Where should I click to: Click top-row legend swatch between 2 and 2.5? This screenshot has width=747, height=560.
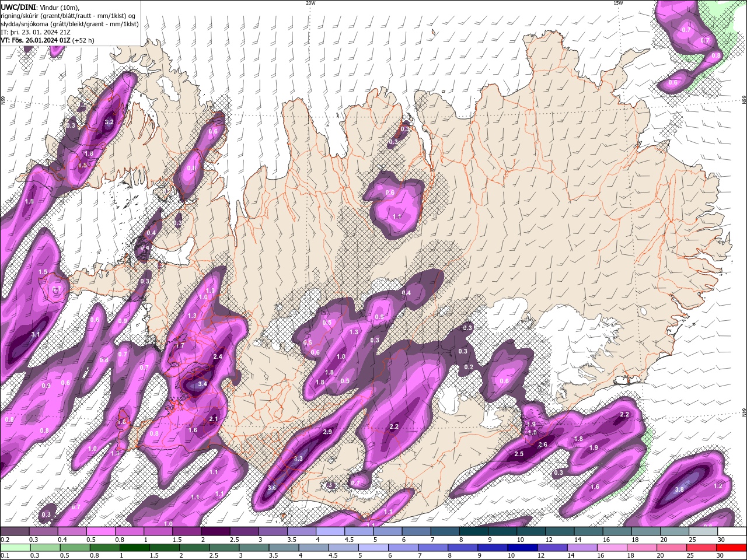click(215, 531)
